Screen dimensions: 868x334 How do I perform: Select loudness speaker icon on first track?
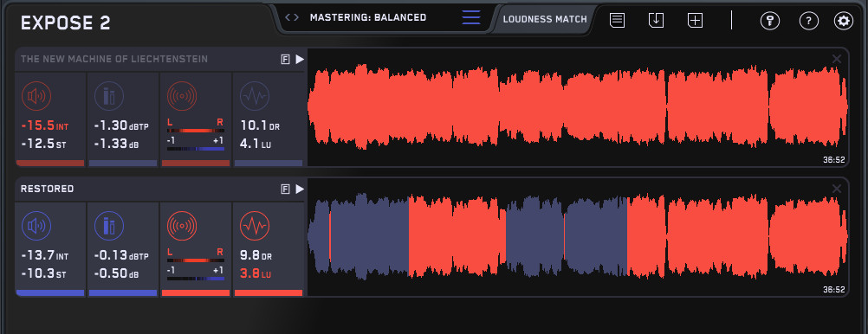click(36, 97)
